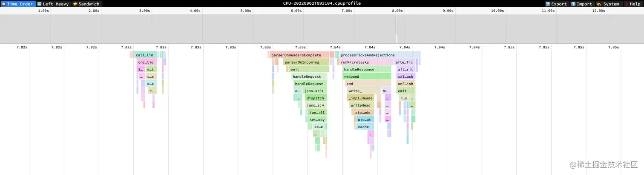644x175 pixels.
Task: Toggle the System color theme button
Action: click(608, 4)
